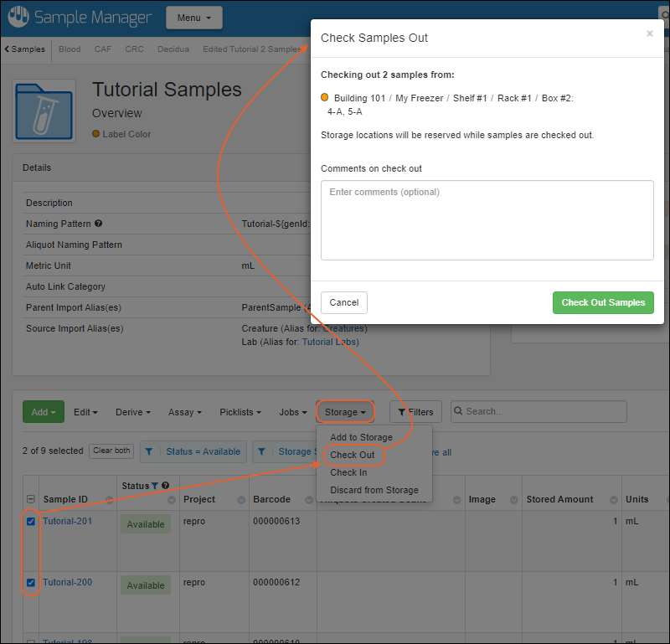Image resolution: width=670 pixels, height=644 pixels.
Task: Click the Label Color swatch dot
Action: coord(96,134)
